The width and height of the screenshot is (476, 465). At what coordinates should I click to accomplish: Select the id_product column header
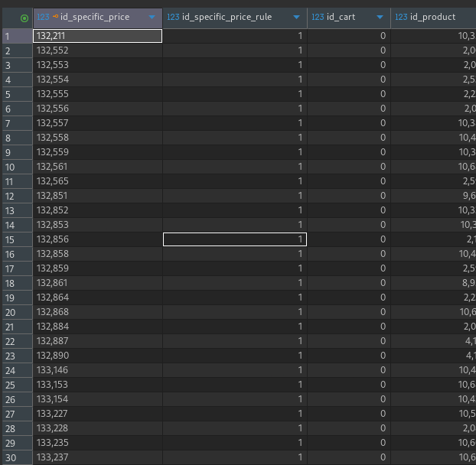[x=433, y=18]
